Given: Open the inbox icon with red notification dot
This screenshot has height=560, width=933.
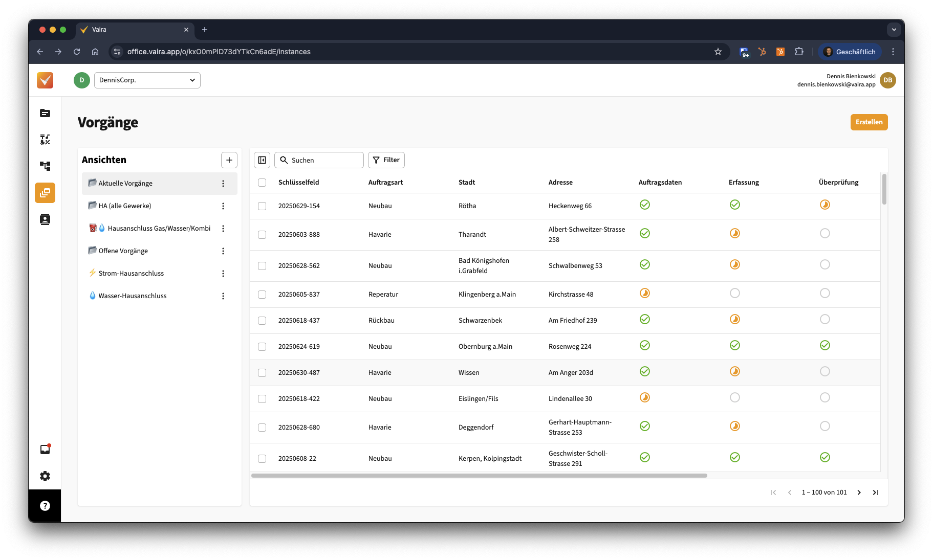Looking at the screenshot, I should 45,449.
